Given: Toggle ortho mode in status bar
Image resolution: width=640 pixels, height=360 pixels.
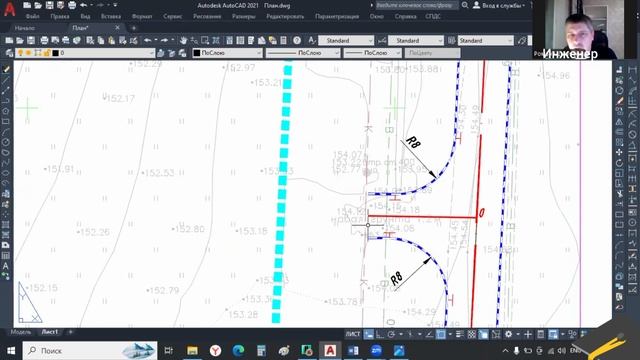Looking at the screenshot, I should coord(380,334).
